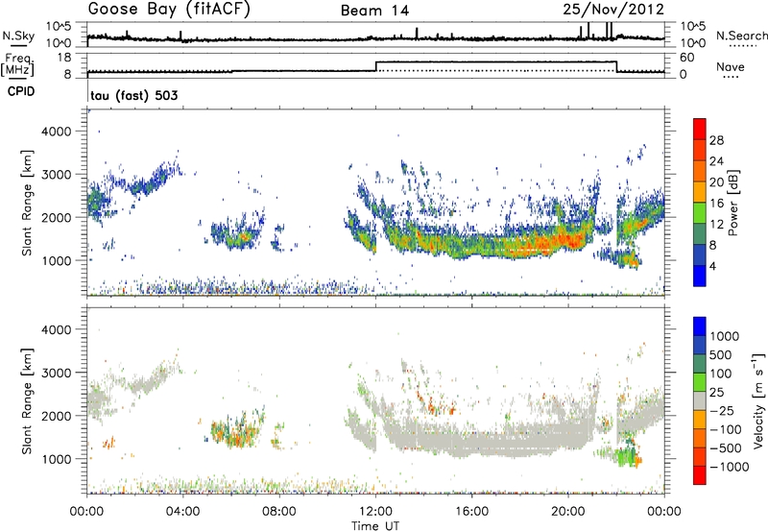This screenshot has width=768, height=532.
Task: Click the 'Time UT' axis title
Action: pyautogui.click(x=375, y=526)
